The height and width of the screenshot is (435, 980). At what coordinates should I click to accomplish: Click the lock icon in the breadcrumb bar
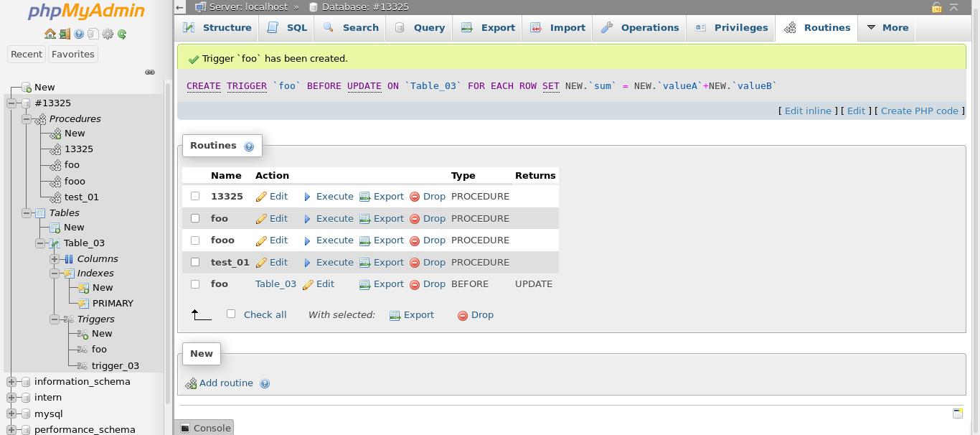936,6
